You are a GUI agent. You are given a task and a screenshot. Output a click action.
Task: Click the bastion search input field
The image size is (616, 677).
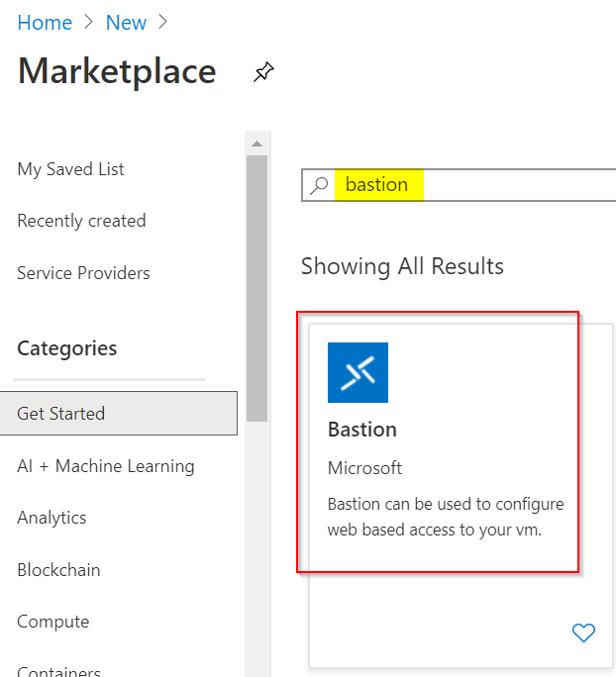coord(459,185)
